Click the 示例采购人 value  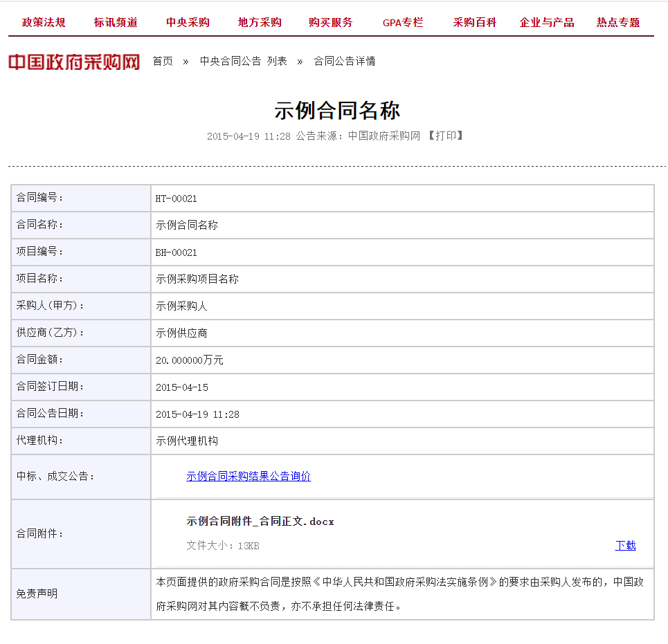click(181, 306)
